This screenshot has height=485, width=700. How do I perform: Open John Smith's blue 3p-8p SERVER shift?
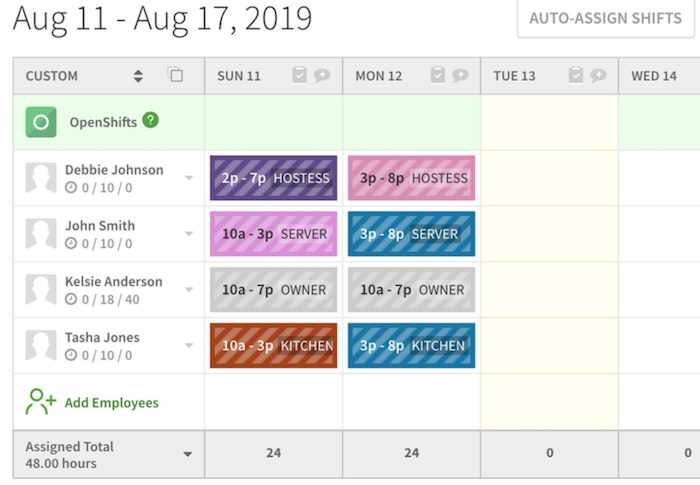tap(412, 234)
